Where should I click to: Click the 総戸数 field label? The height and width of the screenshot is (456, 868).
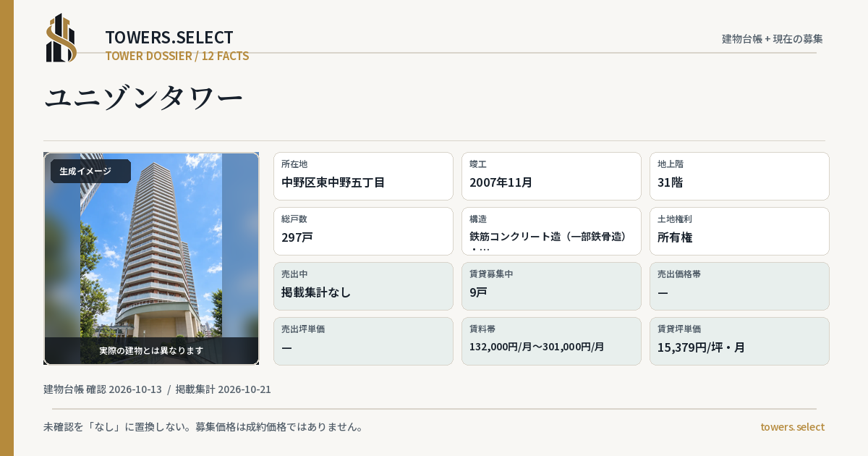[x=294, y=219]
